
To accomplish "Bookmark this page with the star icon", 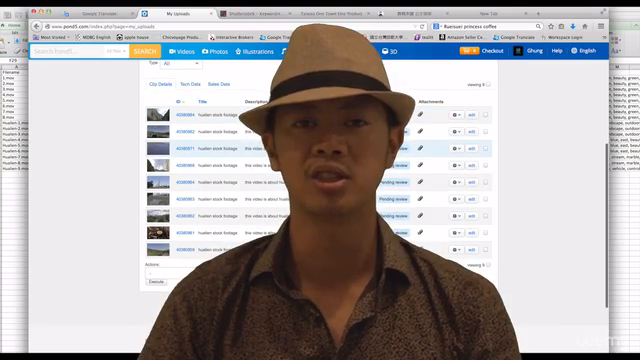I will (x=551, y=26).
